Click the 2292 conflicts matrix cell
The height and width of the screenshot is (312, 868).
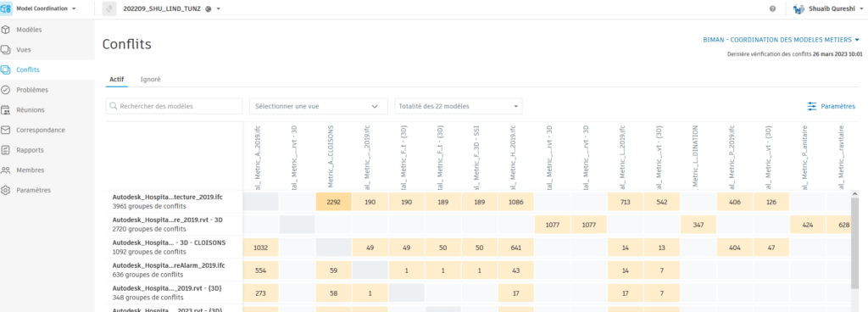[x=334, y=202]
